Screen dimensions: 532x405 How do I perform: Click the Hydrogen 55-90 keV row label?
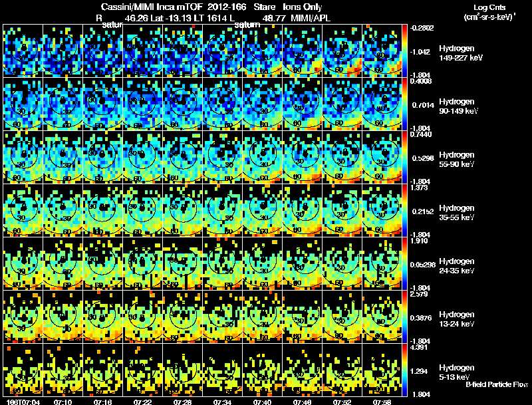456,160
